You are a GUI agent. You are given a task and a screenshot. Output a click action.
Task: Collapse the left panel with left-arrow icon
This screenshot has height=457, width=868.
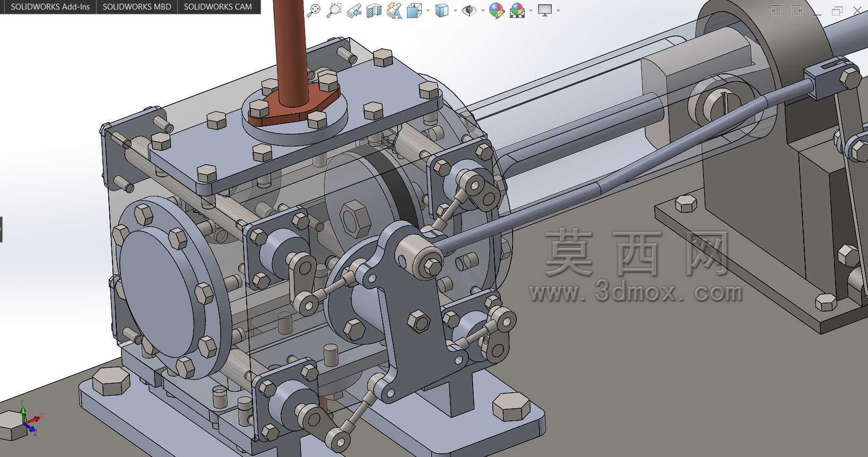point(777,11)
